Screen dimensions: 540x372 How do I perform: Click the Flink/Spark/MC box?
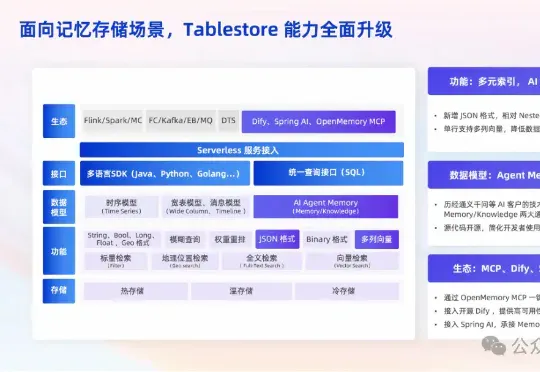113,121
